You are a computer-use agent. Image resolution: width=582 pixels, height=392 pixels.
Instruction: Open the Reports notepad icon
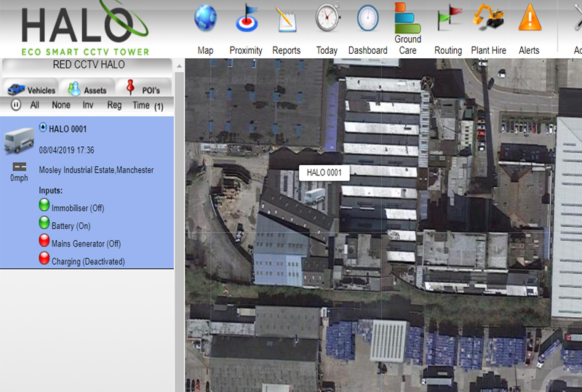(x=286, y=19)
